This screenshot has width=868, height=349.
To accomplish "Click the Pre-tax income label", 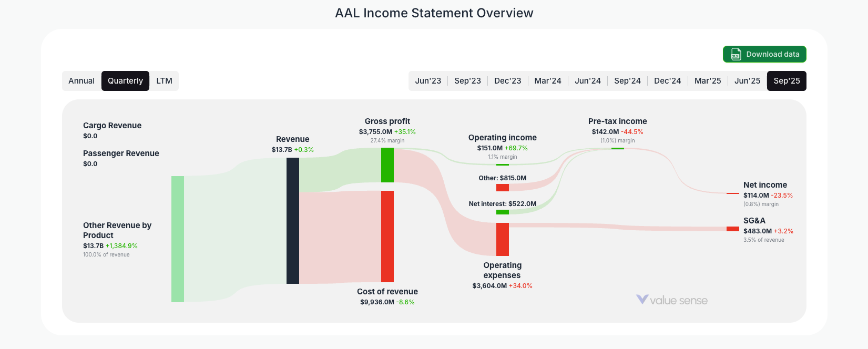I will click(x=618, y=121).
